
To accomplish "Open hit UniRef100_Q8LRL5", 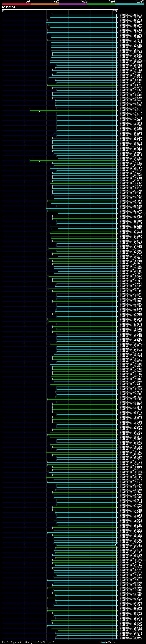I will click(131, 168).
